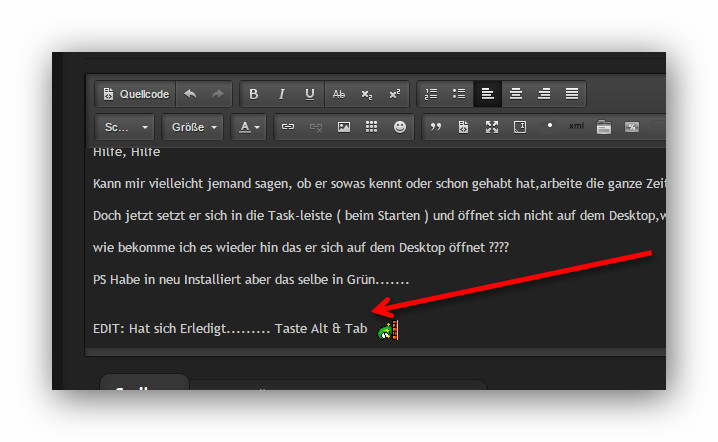Screen dimensions: 718x442
Task: Click the line 'wie bekomme ich es wieder'
Action: pos(301,248)
